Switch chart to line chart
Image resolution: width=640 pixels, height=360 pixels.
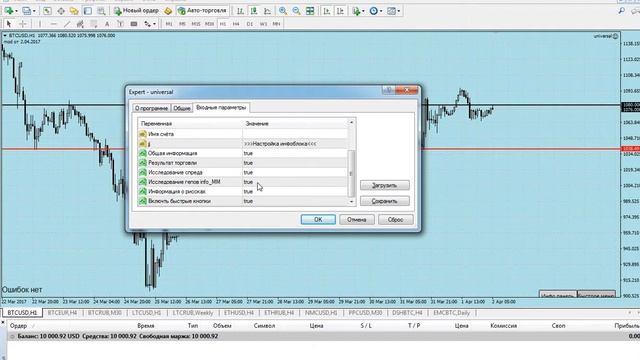coord(267,11)
